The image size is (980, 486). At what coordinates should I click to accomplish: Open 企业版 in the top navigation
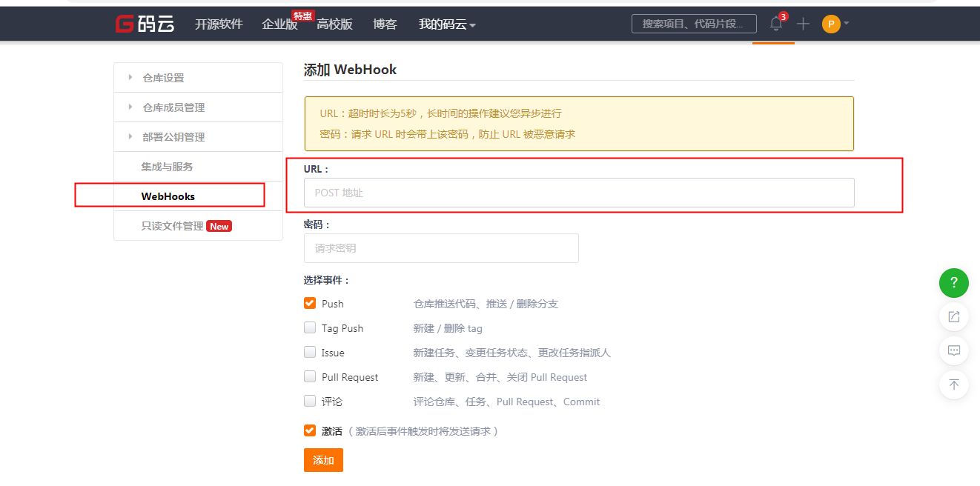point(279,24)
